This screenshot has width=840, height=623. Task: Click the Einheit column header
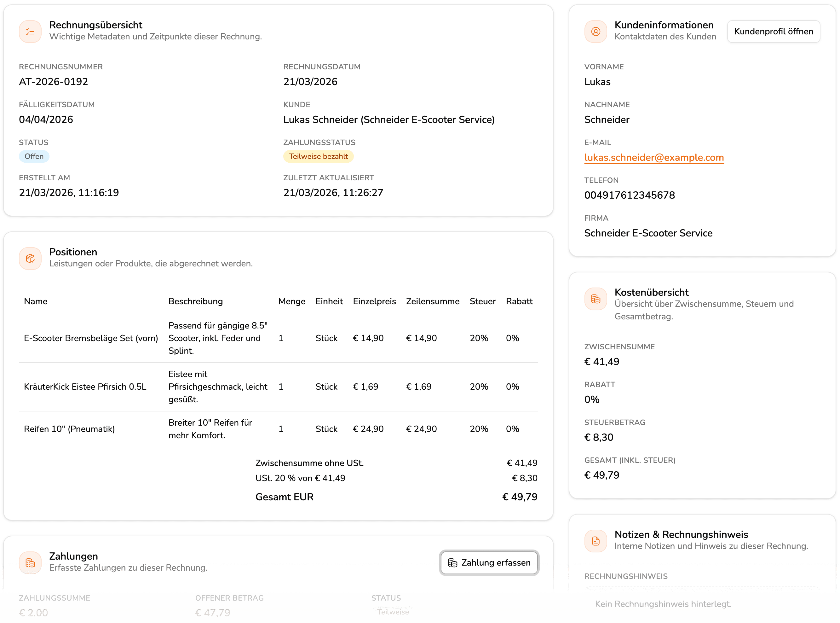coord(329,301)
